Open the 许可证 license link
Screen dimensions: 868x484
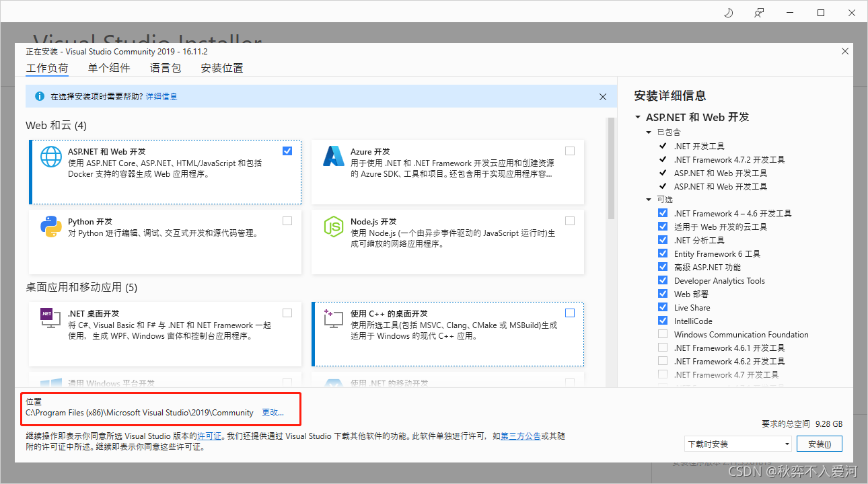click(209, 436)
